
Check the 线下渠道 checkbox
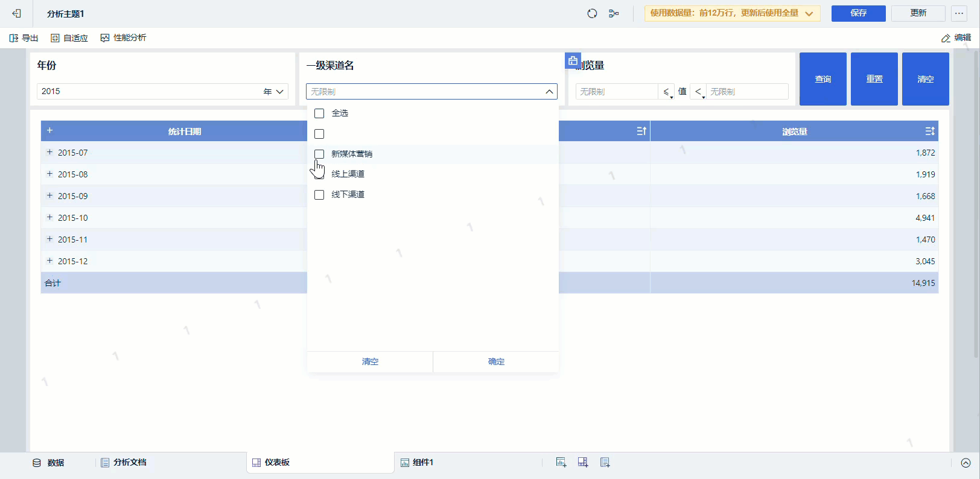tap(319, 195)
